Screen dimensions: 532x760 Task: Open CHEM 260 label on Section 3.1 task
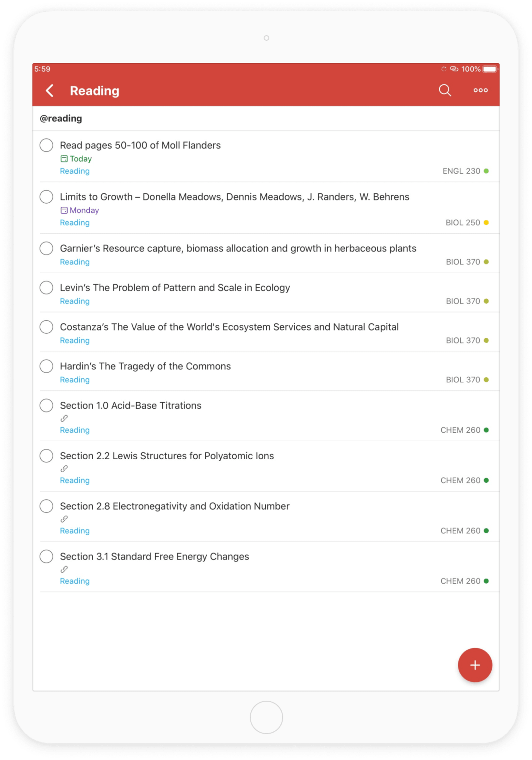pyautogui.click(x=460, y=581)
